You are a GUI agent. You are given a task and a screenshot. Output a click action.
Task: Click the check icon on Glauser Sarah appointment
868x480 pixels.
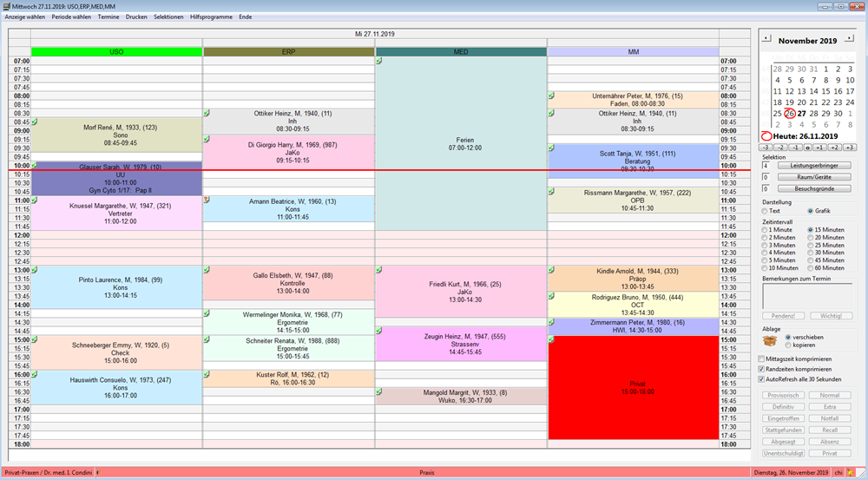click(x=35, y=165)
